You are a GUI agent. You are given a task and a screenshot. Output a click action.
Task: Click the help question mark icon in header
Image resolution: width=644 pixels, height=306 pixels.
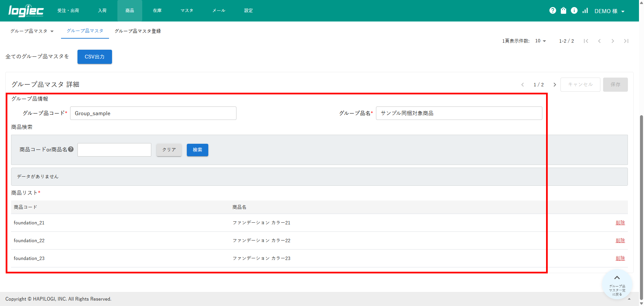pos(552,11)
